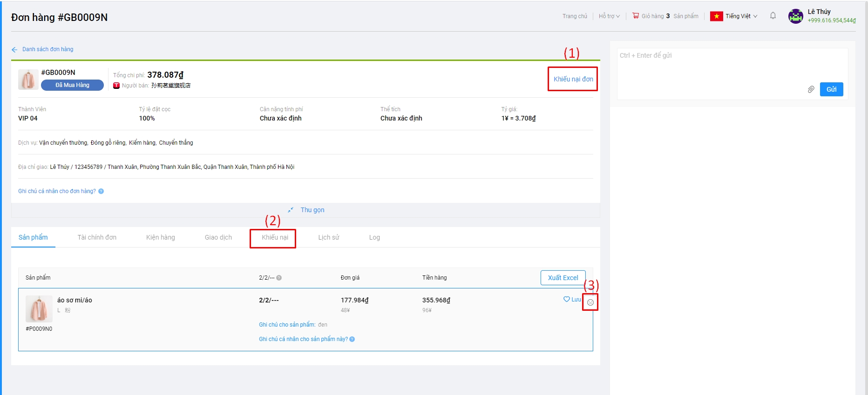This screenshot has width=868, height=395.
Task: Click the Xuất Excel button
Action: pos(563,278)
